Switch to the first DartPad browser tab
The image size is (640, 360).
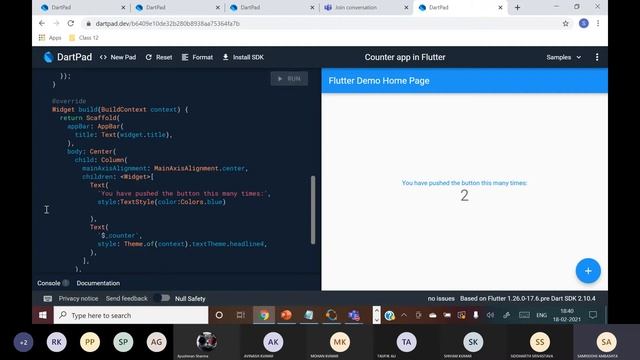82,7
